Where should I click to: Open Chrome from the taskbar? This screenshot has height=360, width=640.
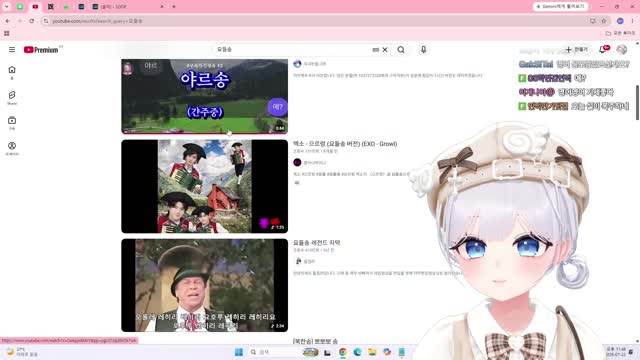342,352
